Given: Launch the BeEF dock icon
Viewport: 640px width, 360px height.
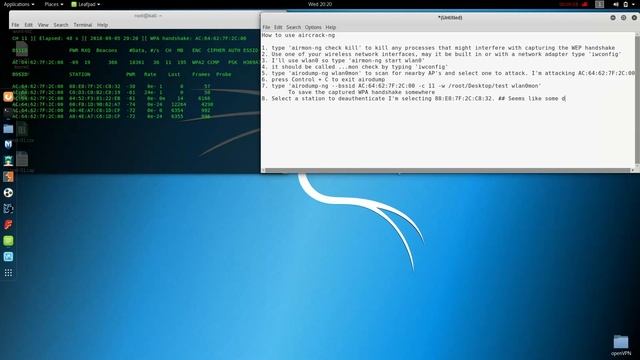Looking at the screenshot, I should click(x=8, y=209).
